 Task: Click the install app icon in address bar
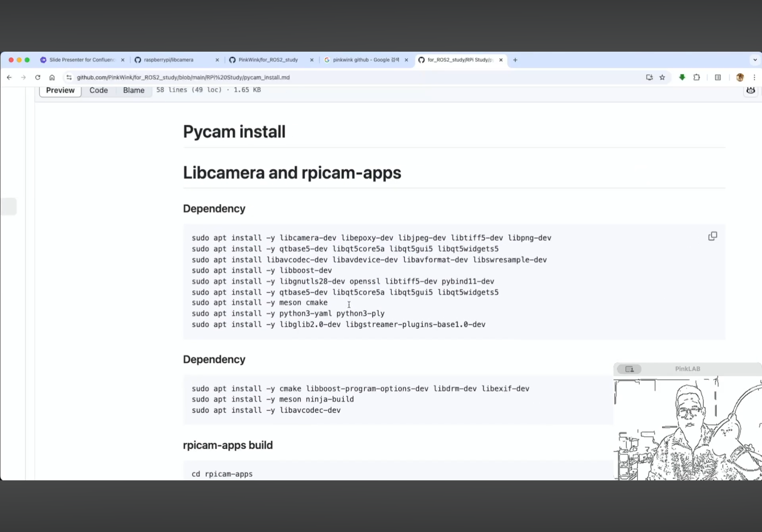click(x=649, y=77)
